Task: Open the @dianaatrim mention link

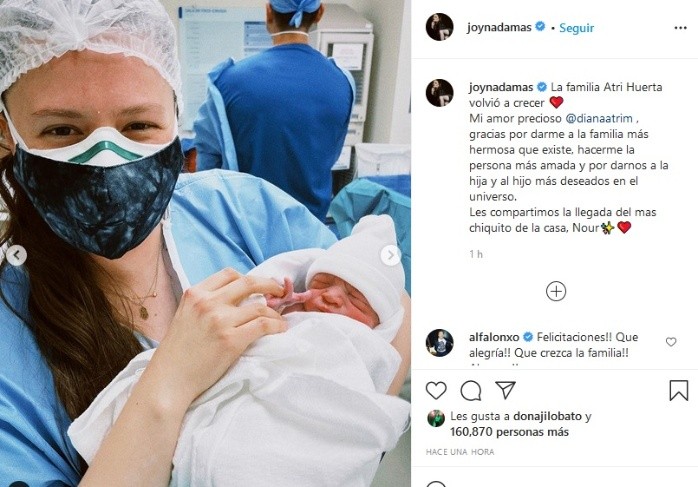Action: tap(599, 118)
